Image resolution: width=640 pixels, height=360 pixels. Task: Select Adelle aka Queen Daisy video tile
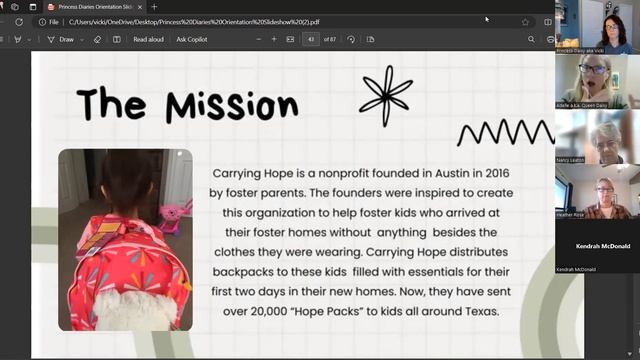597,82
